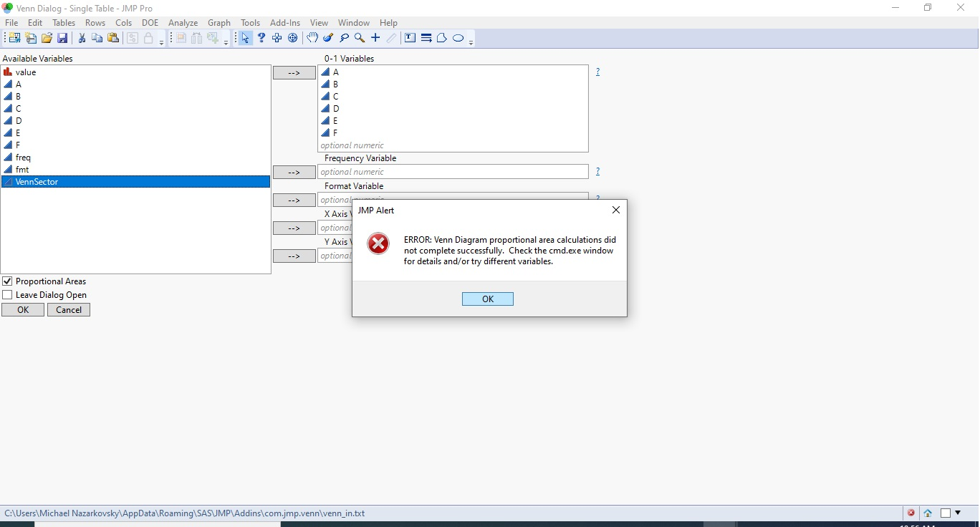This screenshot has width=980, height=527.
Task: Open the Rows menu
Action: coord(95,23)
